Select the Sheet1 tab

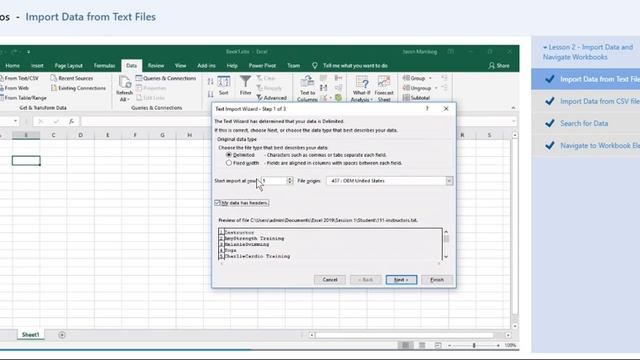point(31,335)
